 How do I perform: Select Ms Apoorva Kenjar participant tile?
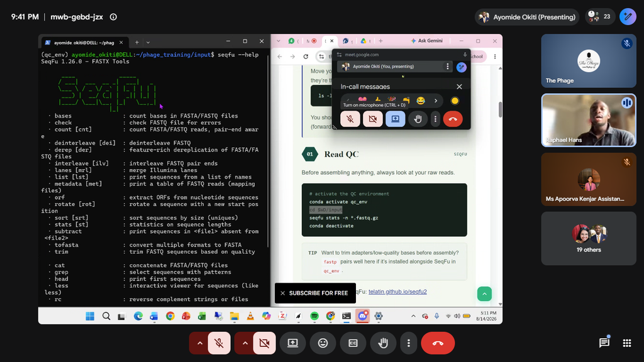click(589, 179)
